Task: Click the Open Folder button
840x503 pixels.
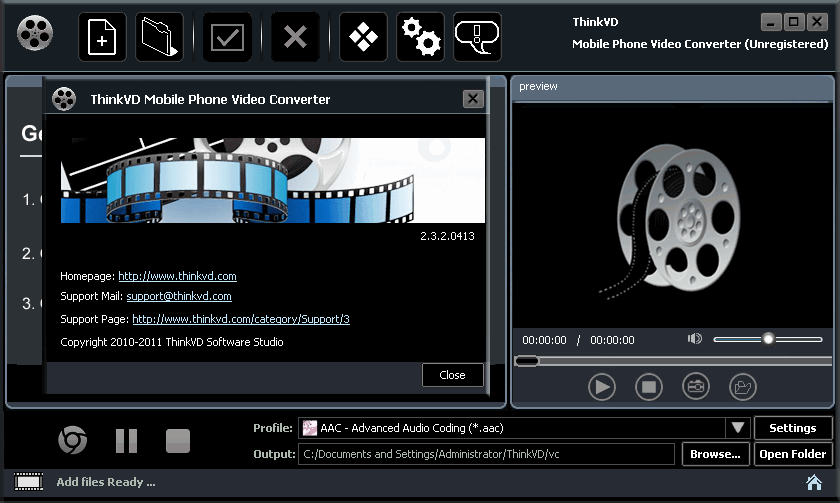Action: pyautogui.click(x=793, y=454)
